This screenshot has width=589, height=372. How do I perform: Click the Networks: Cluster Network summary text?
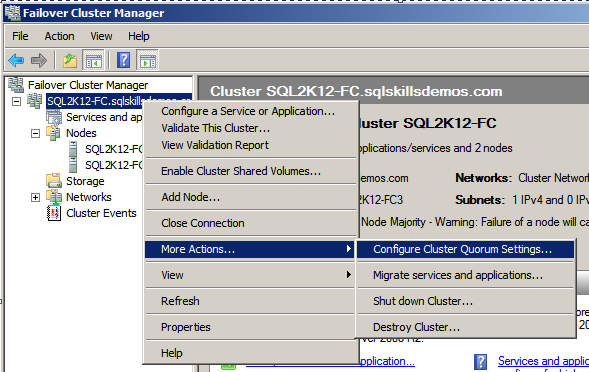click(x=522, y=178)
